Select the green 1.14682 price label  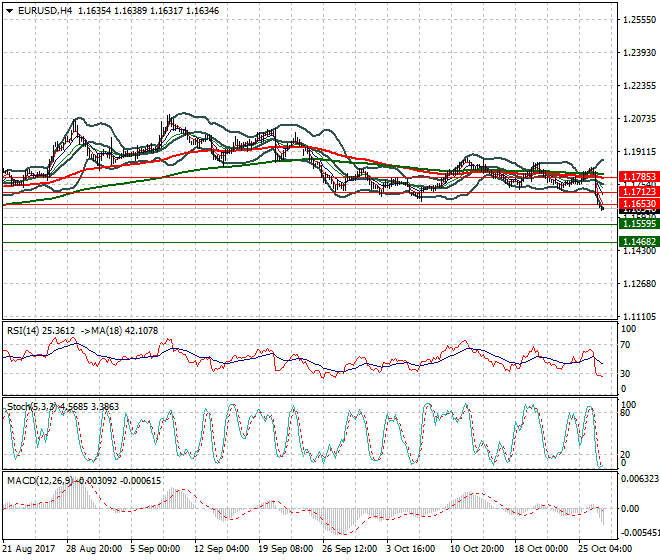(637, 242)
